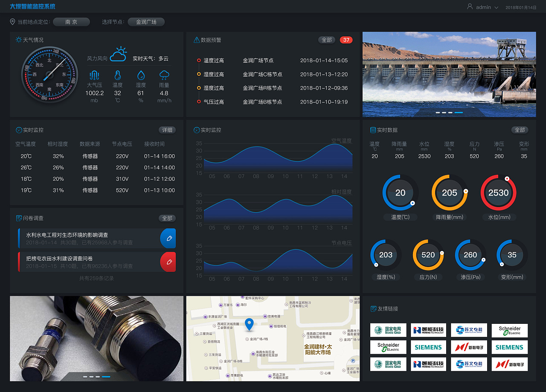Click the admin user profile icon

[x=470, y=6]
